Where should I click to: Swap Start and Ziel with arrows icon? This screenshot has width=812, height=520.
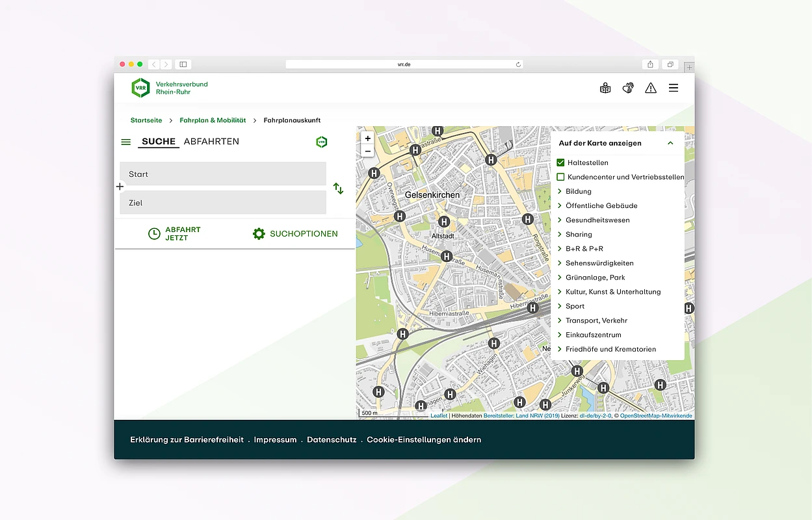338,188
